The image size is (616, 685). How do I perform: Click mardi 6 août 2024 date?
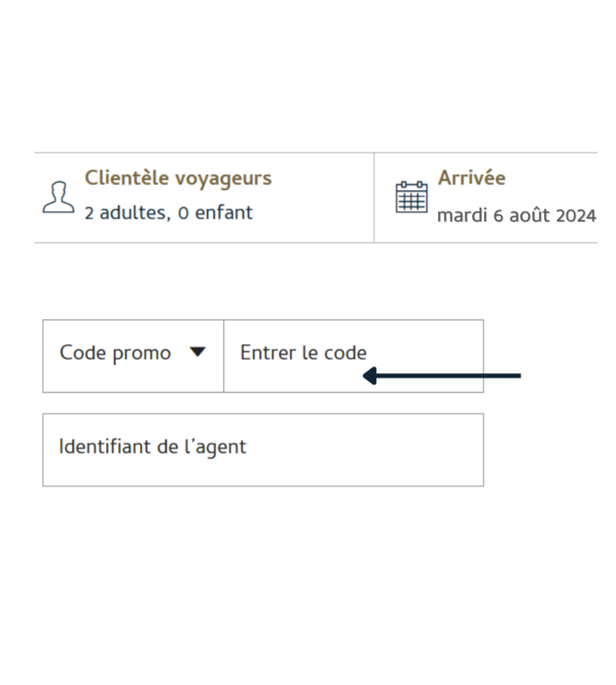click(516, 216)
